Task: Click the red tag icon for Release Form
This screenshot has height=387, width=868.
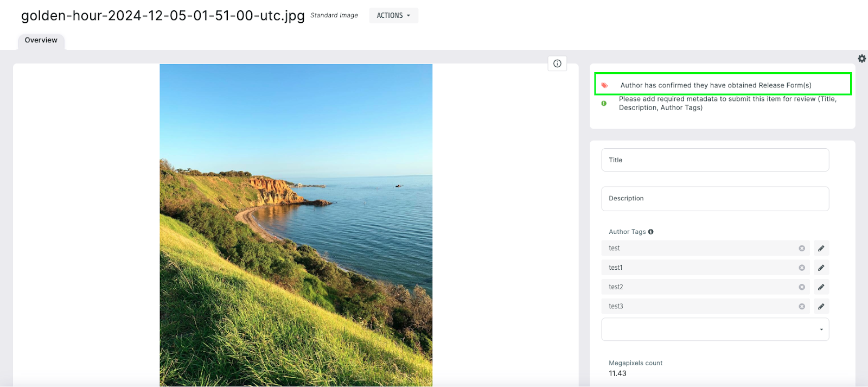Action: click(x=604, y=85)
